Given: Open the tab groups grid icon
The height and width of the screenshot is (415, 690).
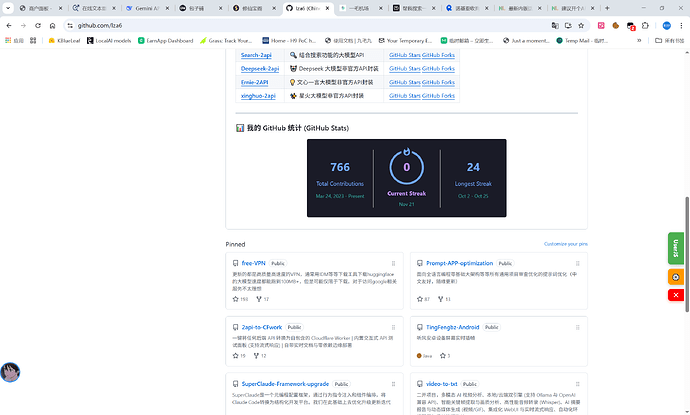Looking at the screenshot, I should click(33, 40).
